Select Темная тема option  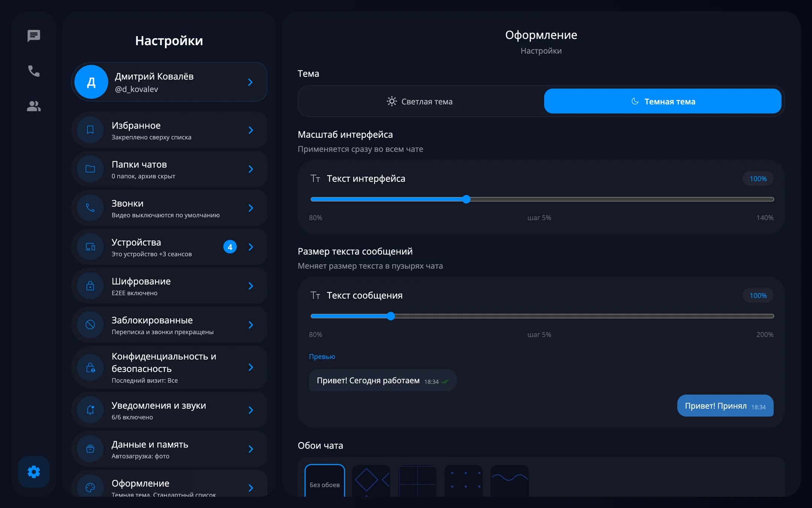point(663,101)
